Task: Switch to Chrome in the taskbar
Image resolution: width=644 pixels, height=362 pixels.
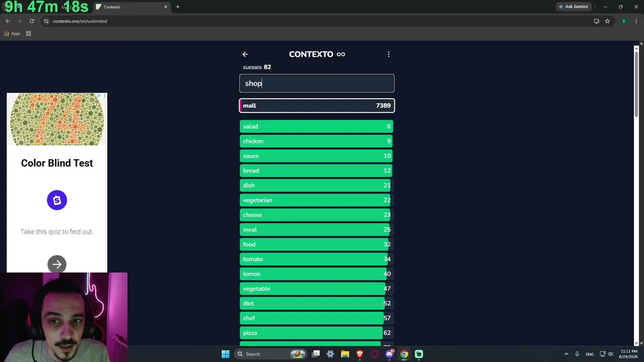Action: (404, 354)
